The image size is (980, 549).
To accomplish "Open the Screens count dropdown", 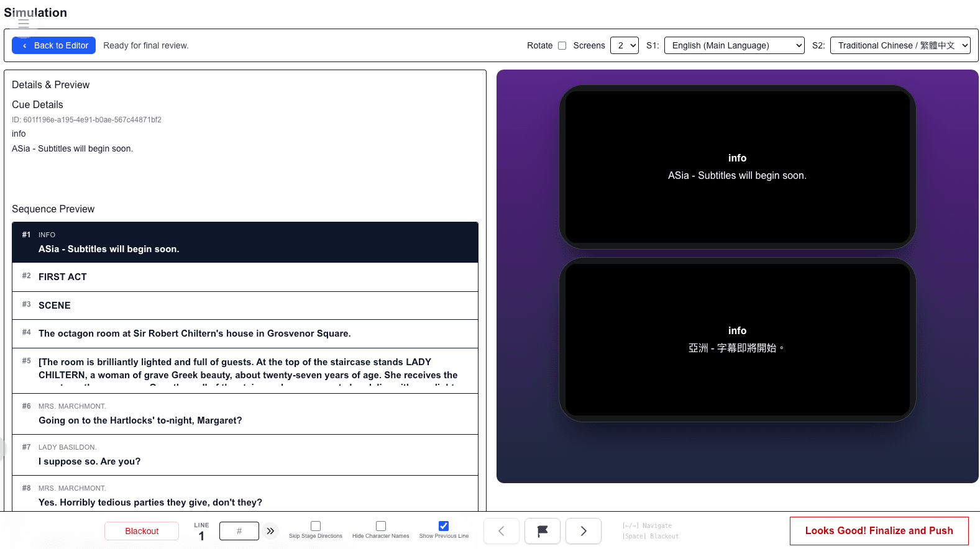I will tap(625, 45).
